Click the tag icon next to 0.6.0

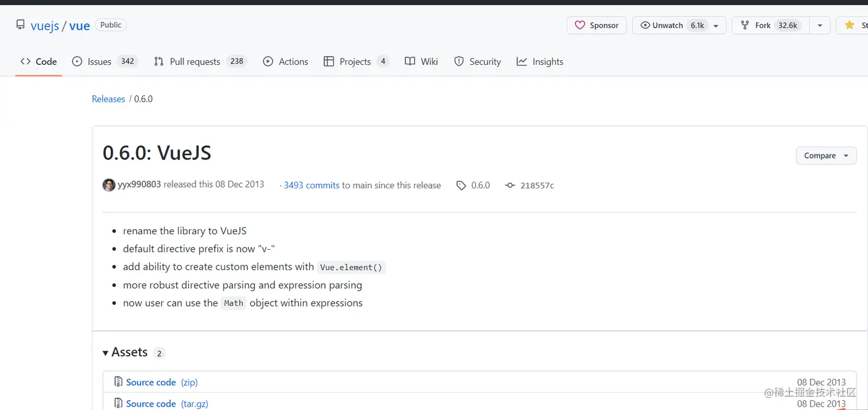[x=461, y=185]
